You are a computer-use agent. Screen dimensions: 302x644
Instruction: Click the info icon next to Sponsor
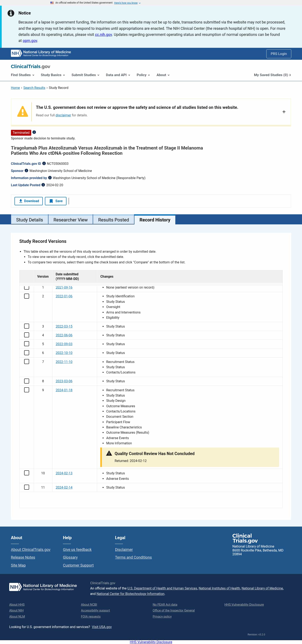tap(26, 171)
